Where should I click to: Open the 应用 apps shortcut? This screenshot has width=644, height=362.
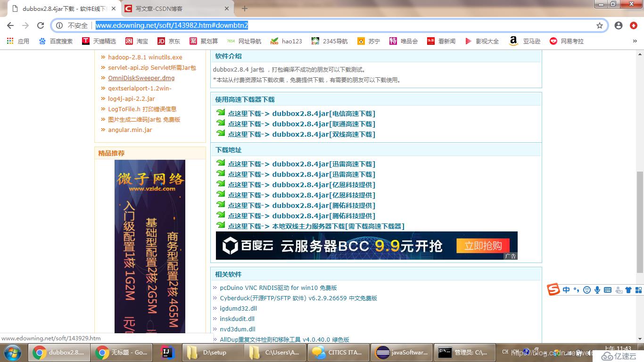pos(18,41)
